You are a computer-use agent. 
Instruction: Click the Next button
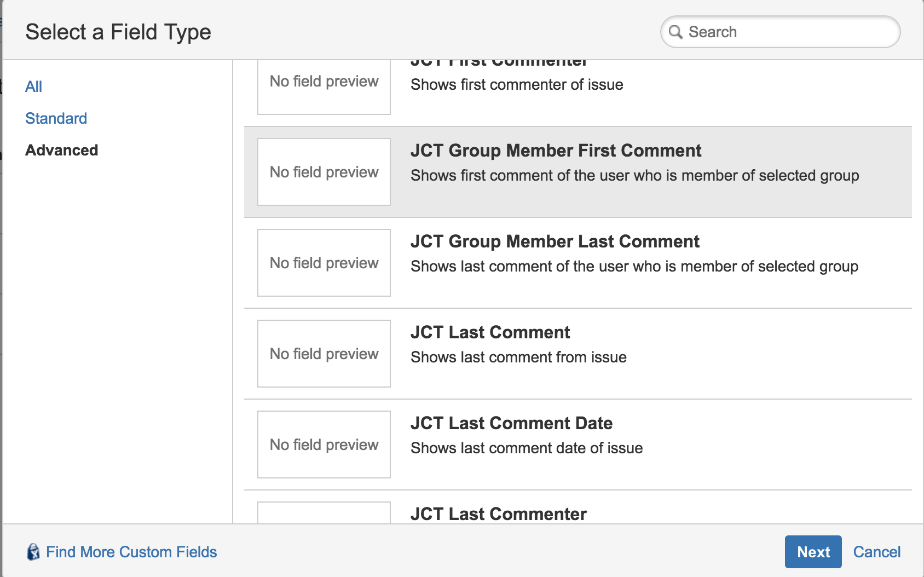coord(813,552)
